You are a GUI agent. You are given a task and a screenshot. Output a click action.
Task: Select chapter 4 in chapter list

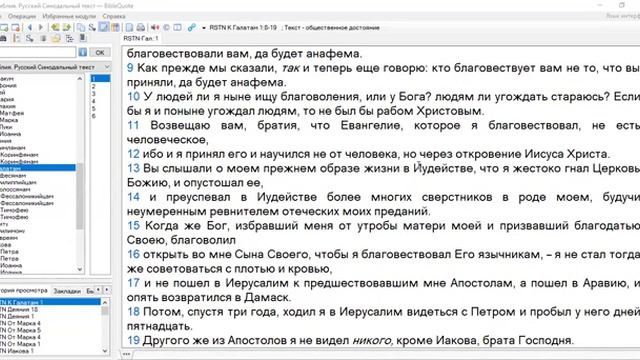[93, 101]
